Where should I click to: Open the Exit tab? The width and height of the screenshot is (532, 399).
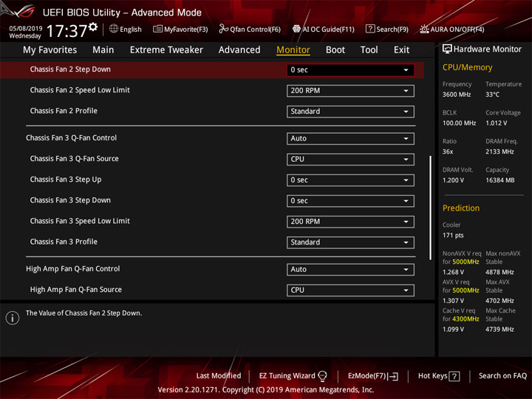coord(401,50)
